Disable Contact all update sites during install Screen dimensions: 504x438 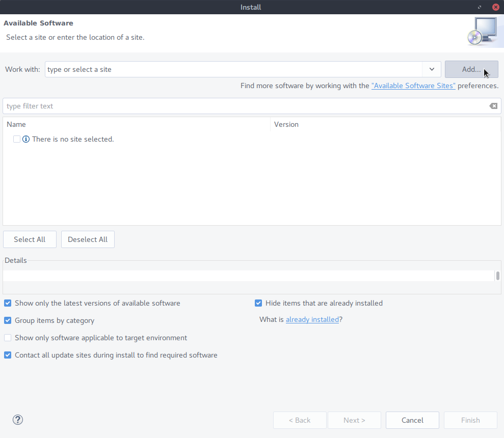[x=8, y=355]
